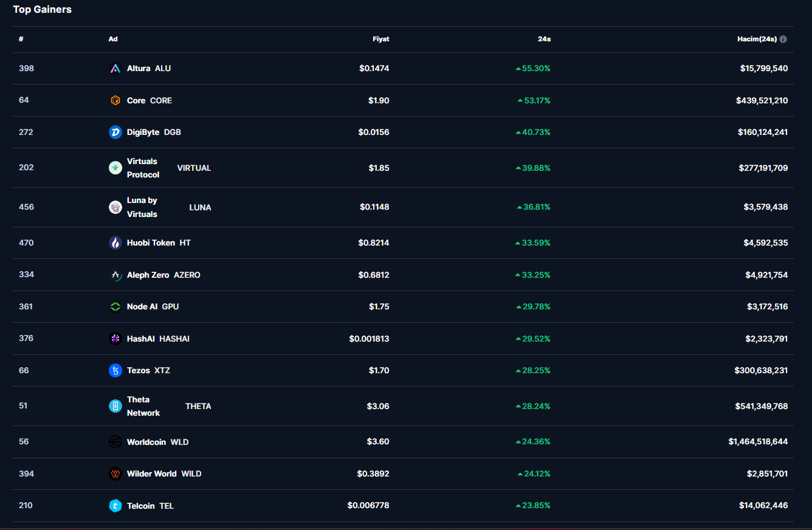The width and height of the screenshot is (812, 530).
Task: Click the Wilder World logo icon
Action: (115, 473)
